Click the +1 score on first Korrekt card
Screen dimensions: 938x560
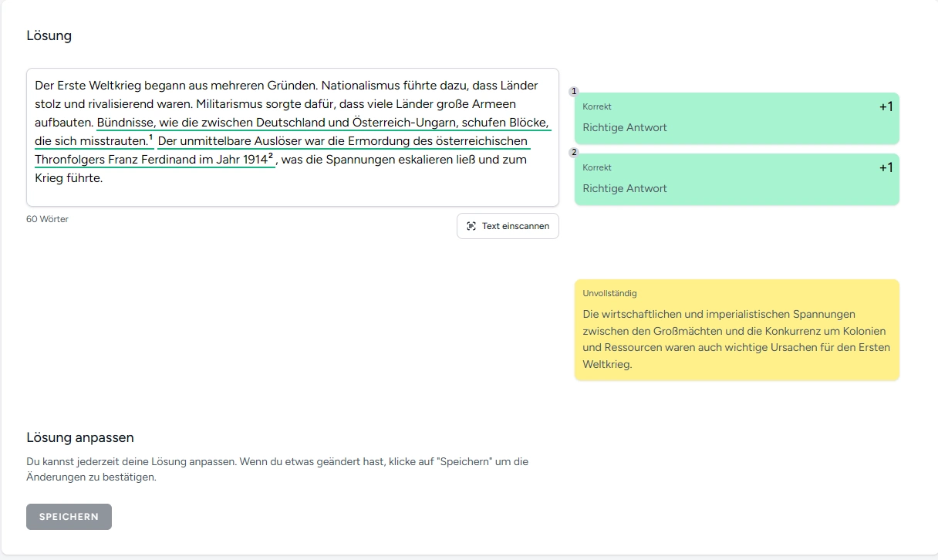[886, 107]
